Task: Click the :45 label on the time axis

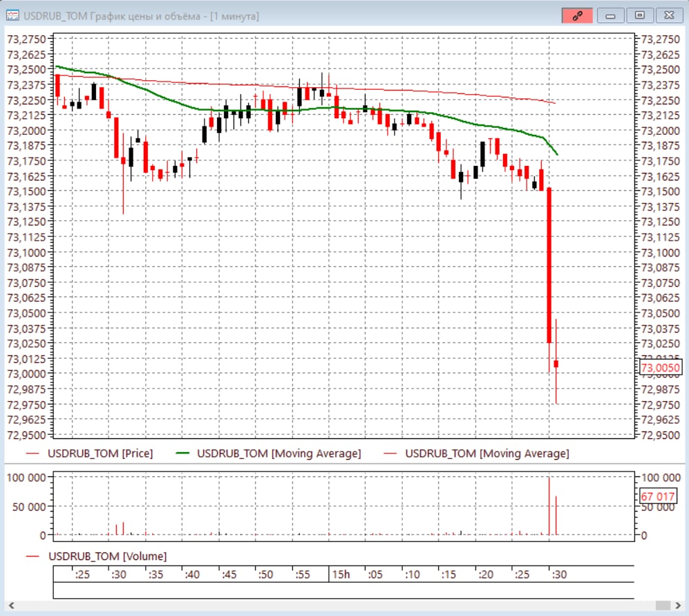Action: pos(229,575)
